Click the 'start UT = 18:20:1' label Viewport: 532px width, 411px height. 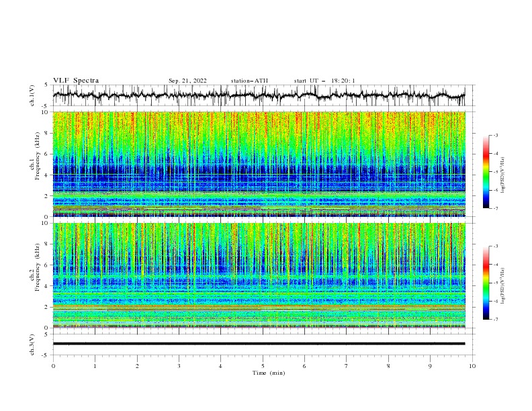pos(324,81)
